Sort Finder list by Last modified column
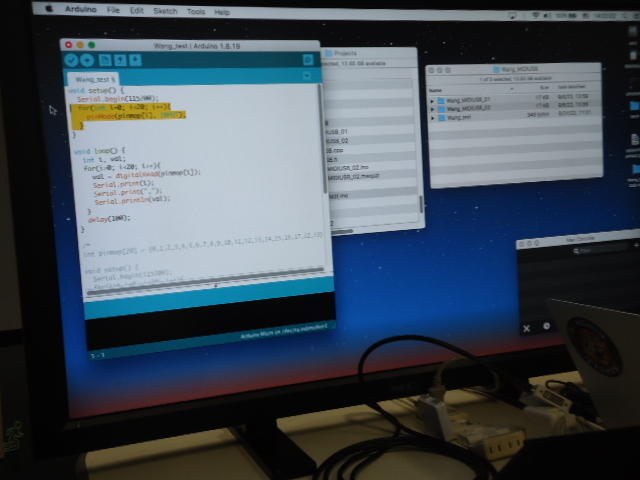Screen dimensions: 640x480 [571, 87]
